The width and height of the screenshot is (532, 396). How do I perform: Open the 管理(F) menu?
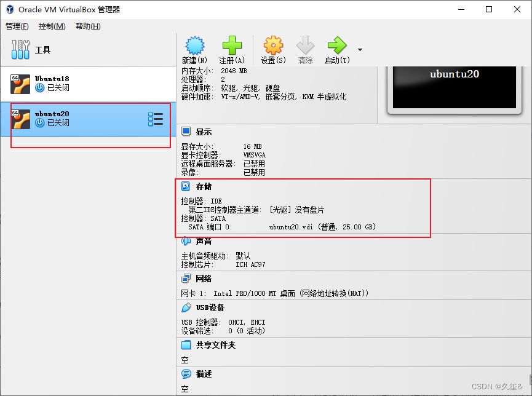[x=17, y=26]
